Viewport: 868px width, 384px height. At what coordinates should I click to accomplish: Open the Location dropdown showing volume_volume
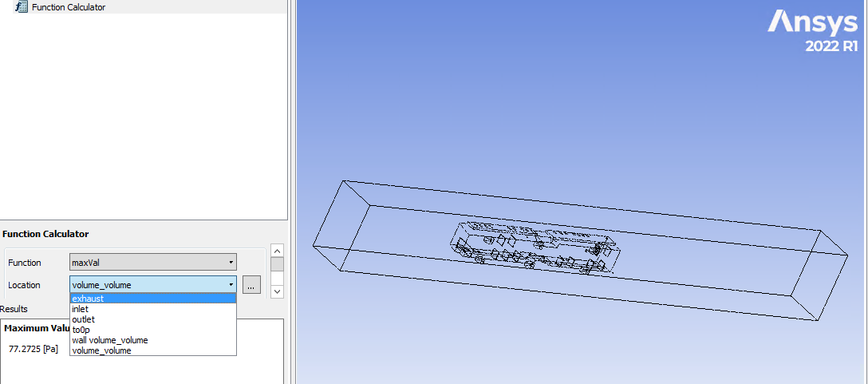tap(153, 285)
